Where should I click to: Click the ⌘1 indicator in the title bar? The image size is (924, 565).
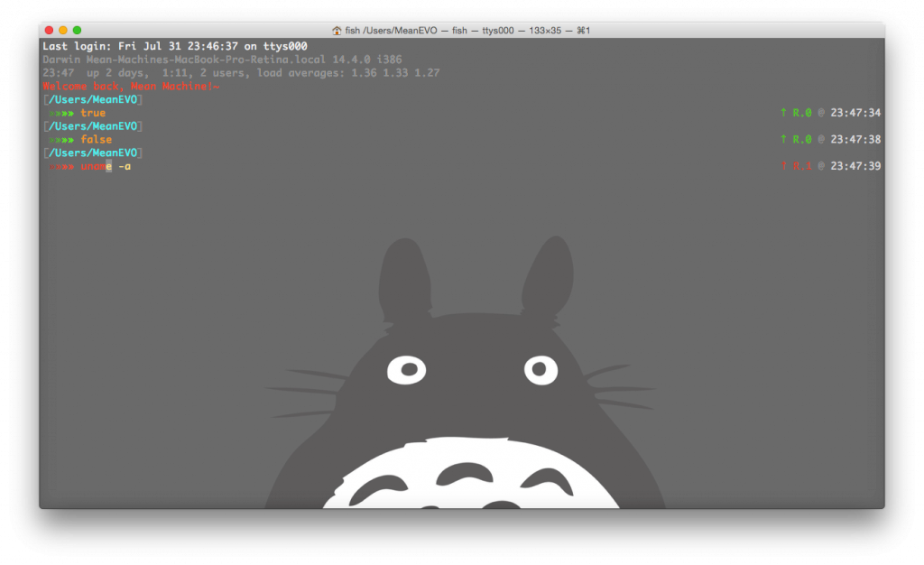coord(582,30)
